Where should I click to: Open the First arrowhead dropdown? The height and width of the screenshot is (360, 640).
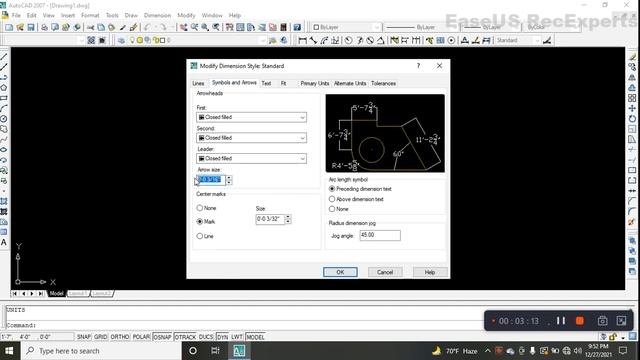[x=251, y=117]
